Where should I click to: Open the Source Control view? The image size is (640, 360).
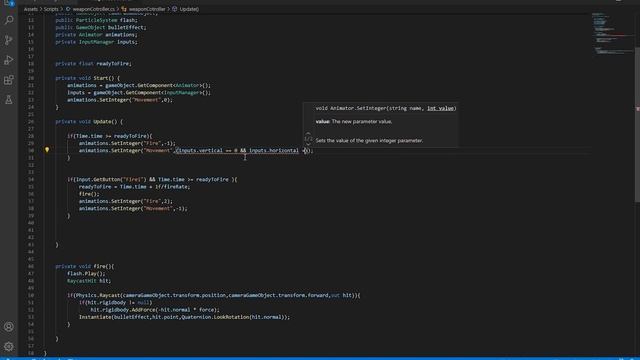(9, 40)
